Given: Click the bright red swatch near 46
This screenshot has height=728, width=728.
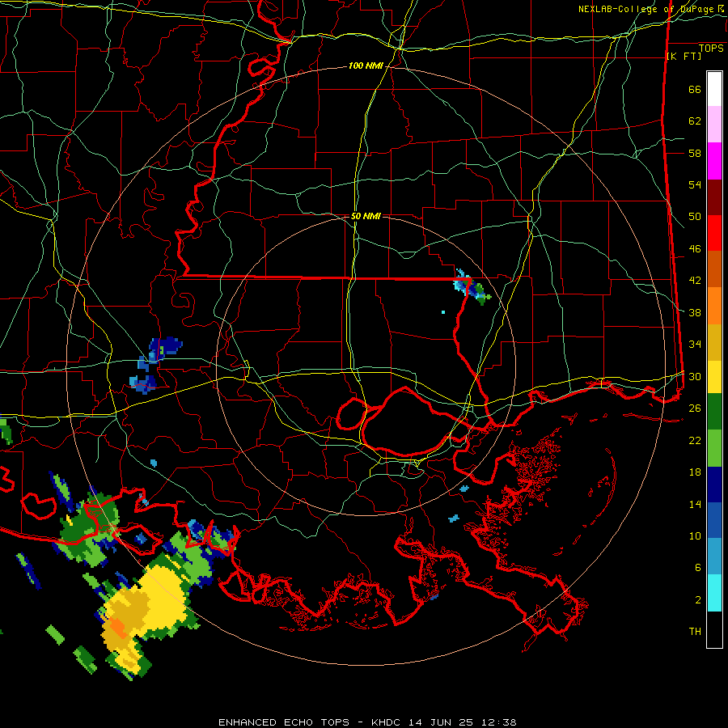Looking at the screenshot, I should (714, 233).
